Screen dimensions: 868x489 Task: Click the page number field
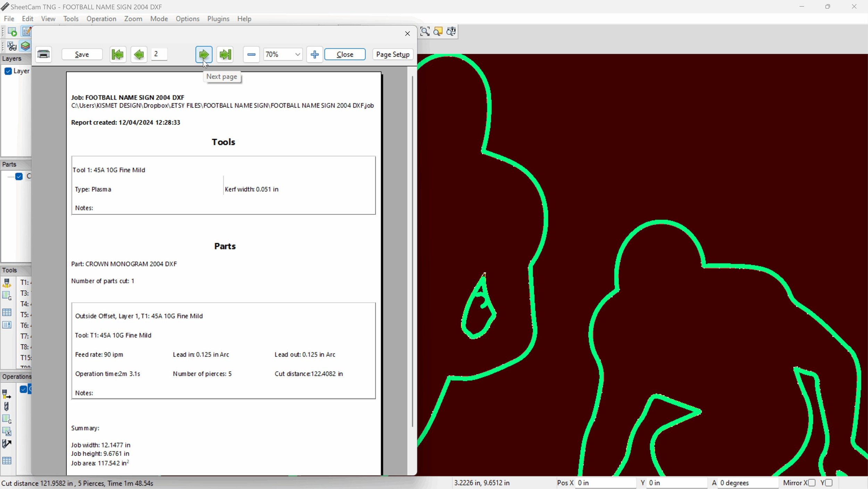click(x=159, y=54)
